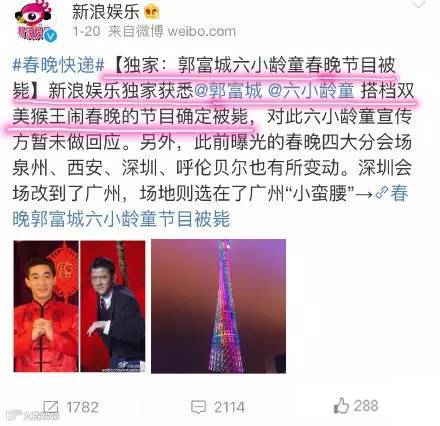Tap the 新浪娱乐 account name
The width and height of the screenshot is (440, 426).
point(106,13)
